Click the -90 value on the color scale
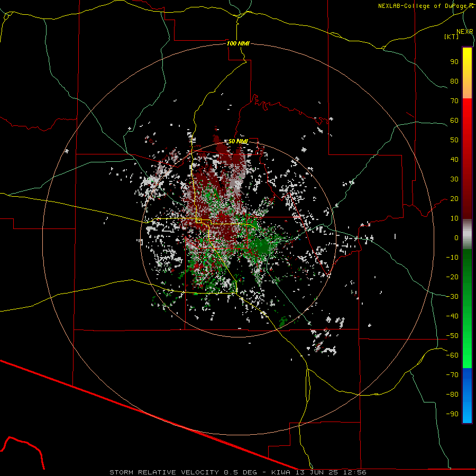 452,414
